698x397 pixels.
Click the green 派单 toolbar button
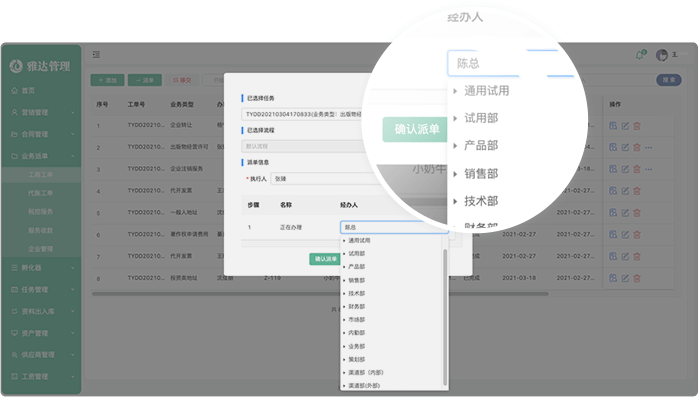coord(145,80)
